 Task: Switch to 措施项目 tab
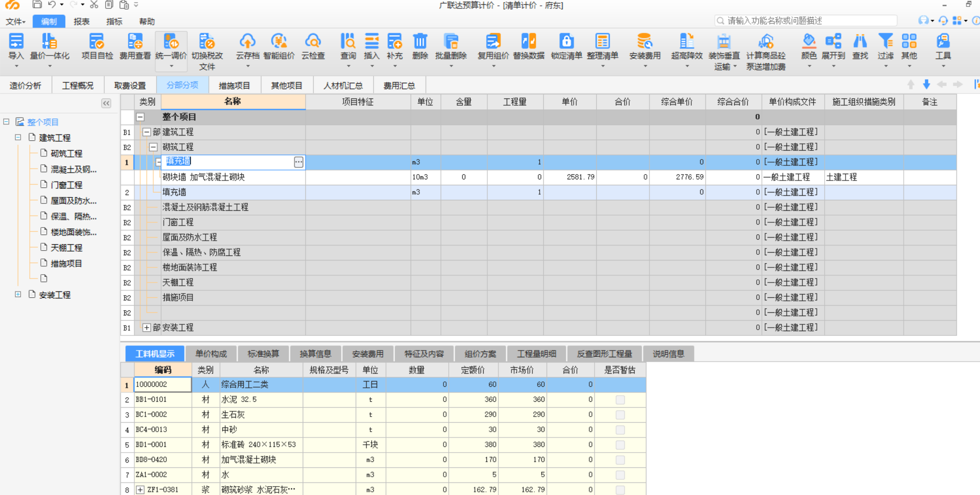[x=234, y=85]
